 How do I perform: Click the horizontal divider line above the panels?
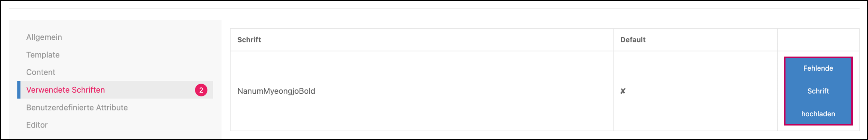click(x=434, y=8)
